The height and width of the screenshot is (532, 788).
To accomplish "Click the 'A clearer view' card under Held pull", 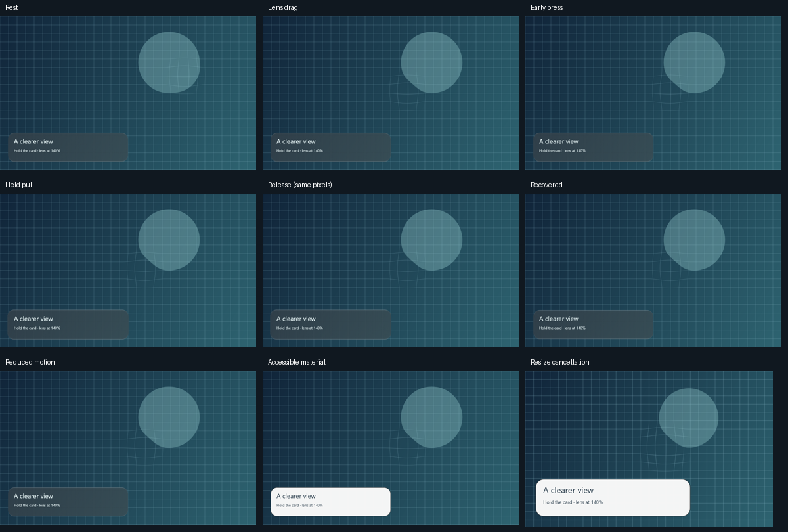I will point(68,324).
